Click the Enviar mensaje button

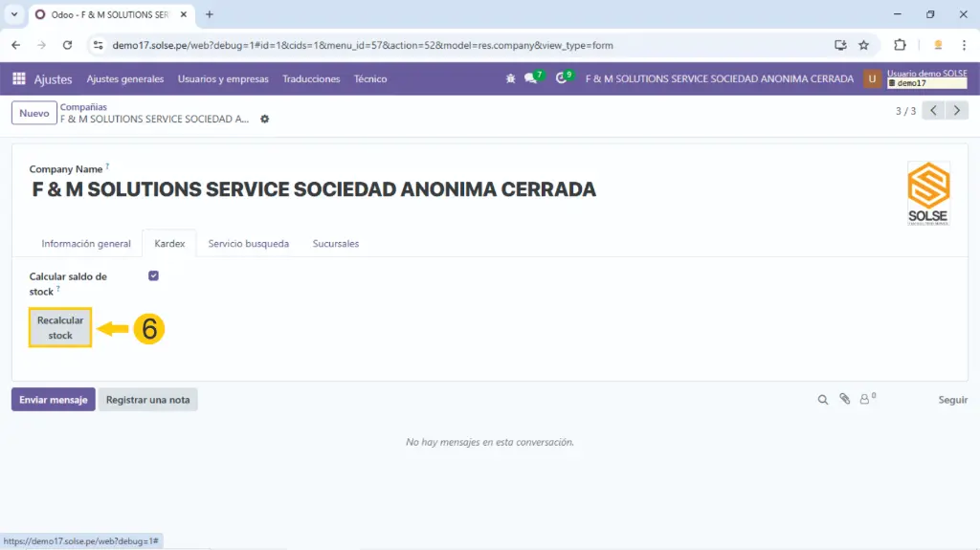point(54,400)
